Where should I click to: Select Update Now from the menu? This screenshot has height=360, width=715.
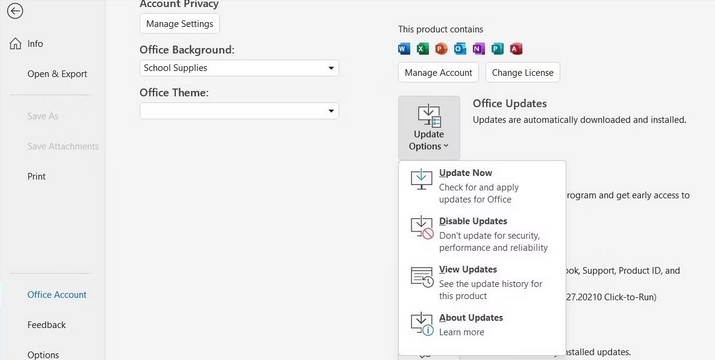pos(482,185)
